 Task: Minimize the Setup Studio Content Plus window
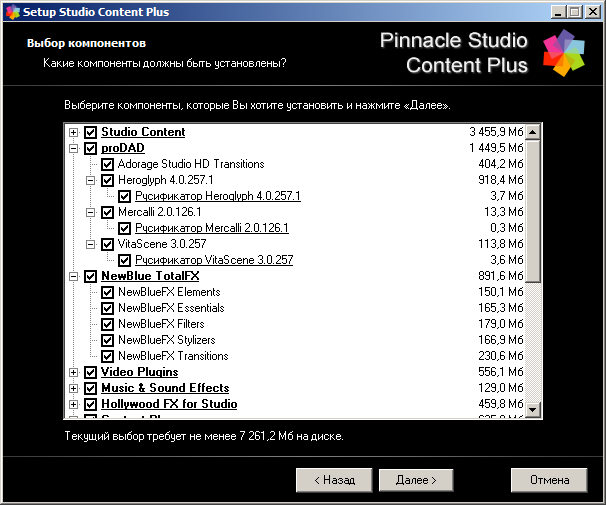558,12
